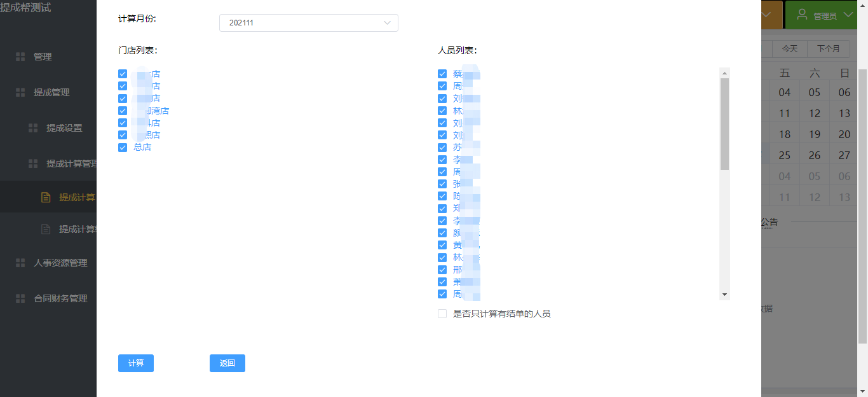The height and width of the screenshot is (397, 868).
Task: Uncheck the person starting with 蔡
Action: (x=442, y=74)
